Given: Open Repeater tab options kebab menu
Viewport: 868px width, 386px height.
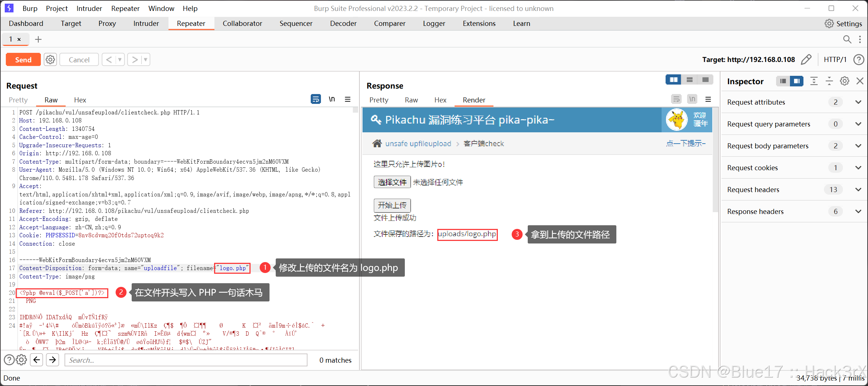Looking at the screenshot, I should point(860,39).
